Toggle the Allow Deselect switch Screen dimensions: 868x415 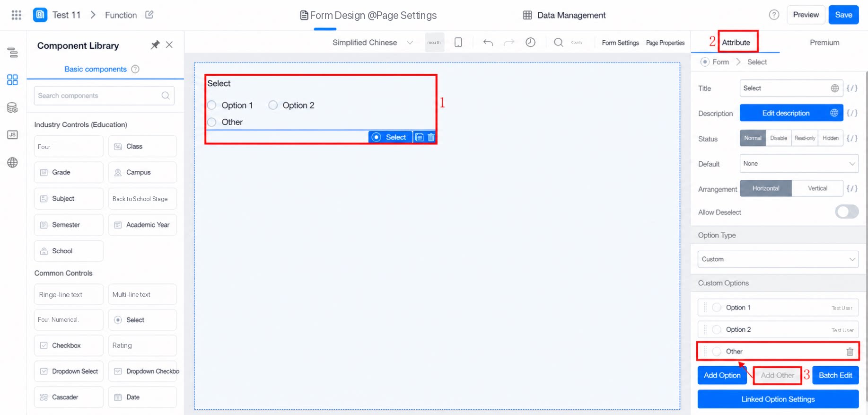[847, 212]
